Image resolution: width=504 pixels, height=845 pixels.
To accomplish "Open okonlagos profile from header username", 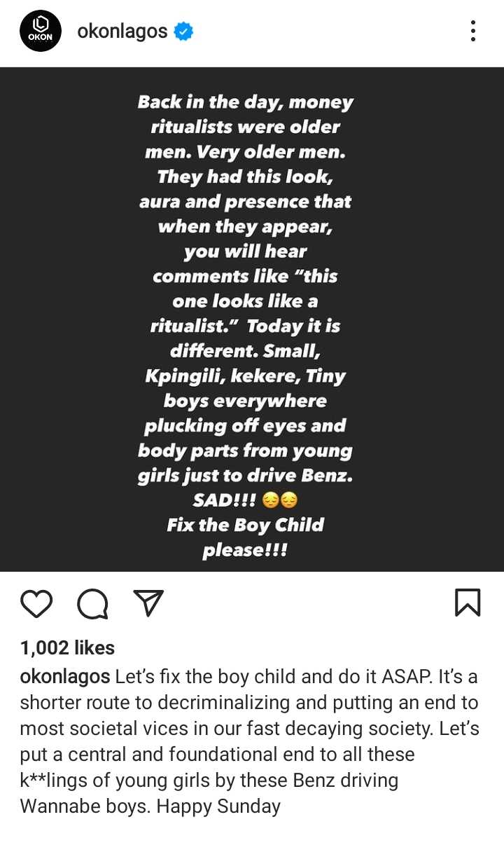I will pos(122,32).
